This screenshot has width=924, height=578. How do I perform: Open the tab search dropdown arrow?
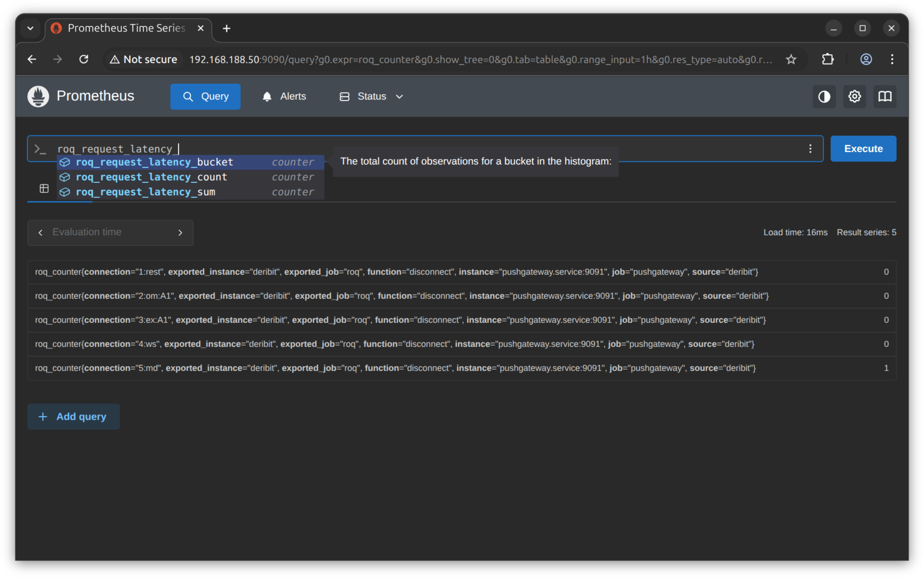click(x=31, y=28)
